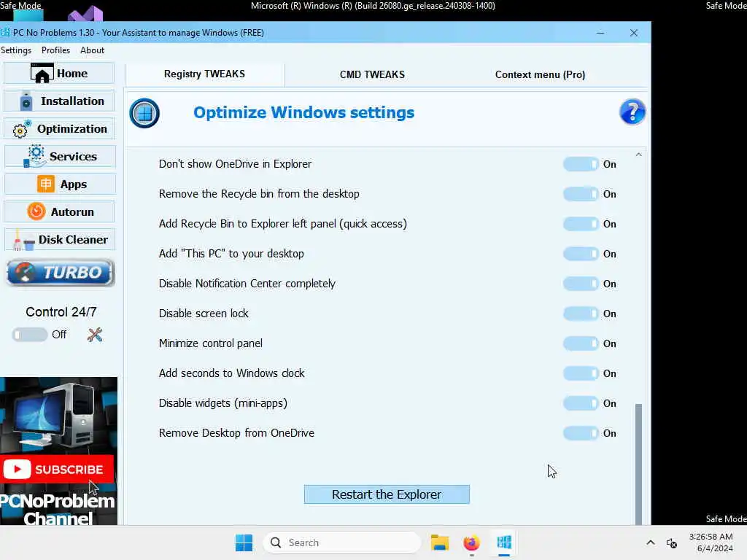
Task: Open the Apps section
Action: (59, 184)
